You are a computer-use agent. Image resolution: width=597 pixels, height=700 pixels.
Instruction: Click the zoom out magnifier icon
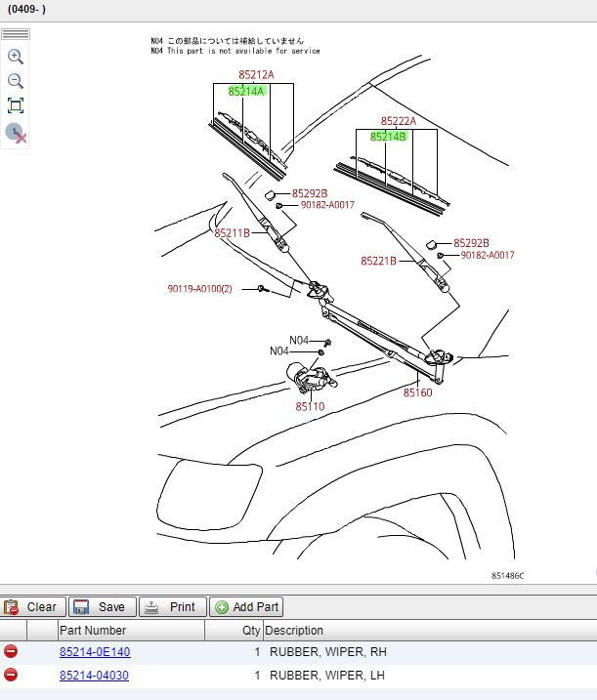pyautogui.click(x=16, y=81)
